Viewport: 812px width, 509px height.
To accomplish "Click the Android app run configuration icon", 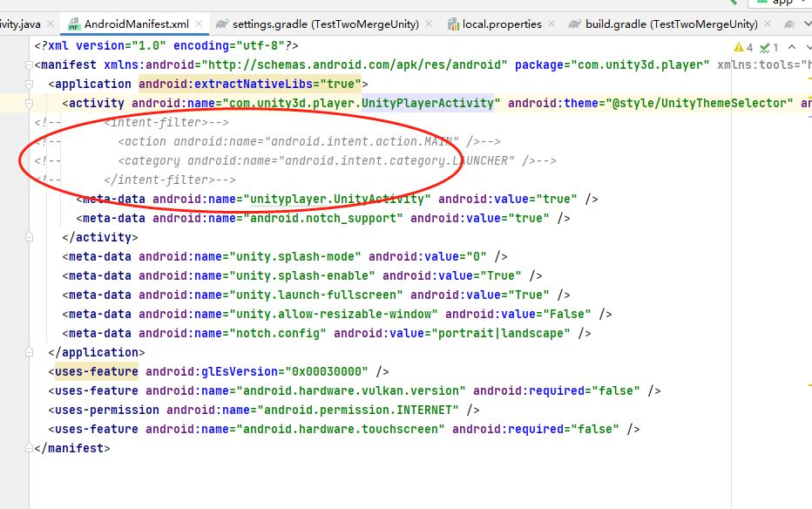I will 761,3.
